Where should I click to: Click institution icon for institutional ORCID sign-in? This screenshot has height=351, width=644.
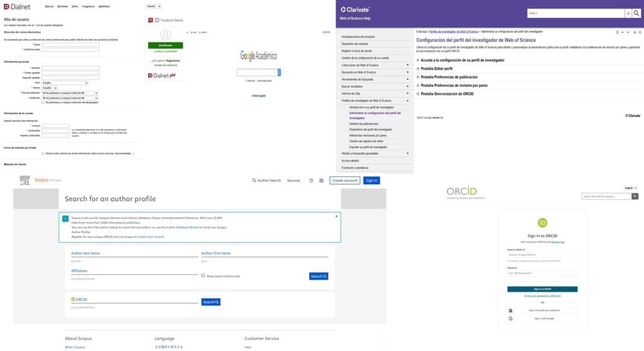tap(511, 311)
